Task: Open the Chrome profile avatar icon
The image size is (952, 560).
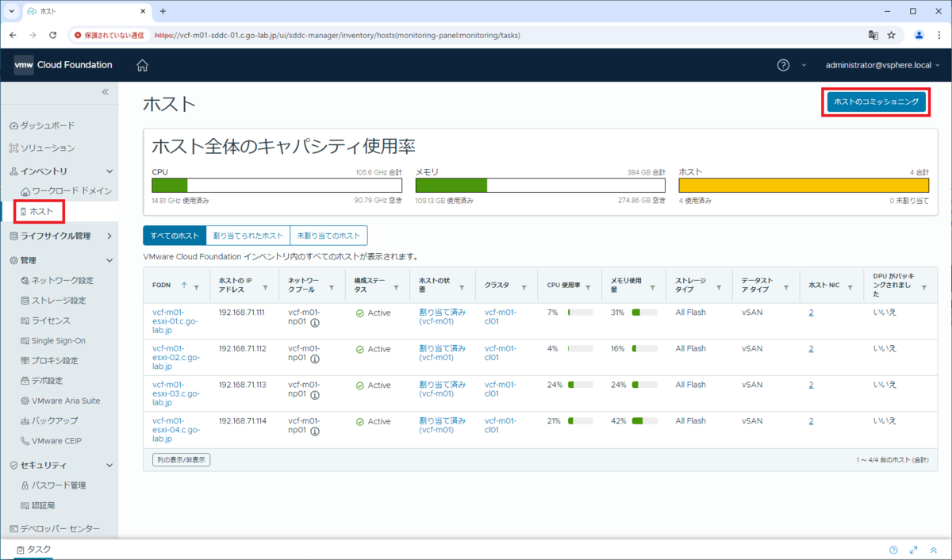Action: [919, 35]
